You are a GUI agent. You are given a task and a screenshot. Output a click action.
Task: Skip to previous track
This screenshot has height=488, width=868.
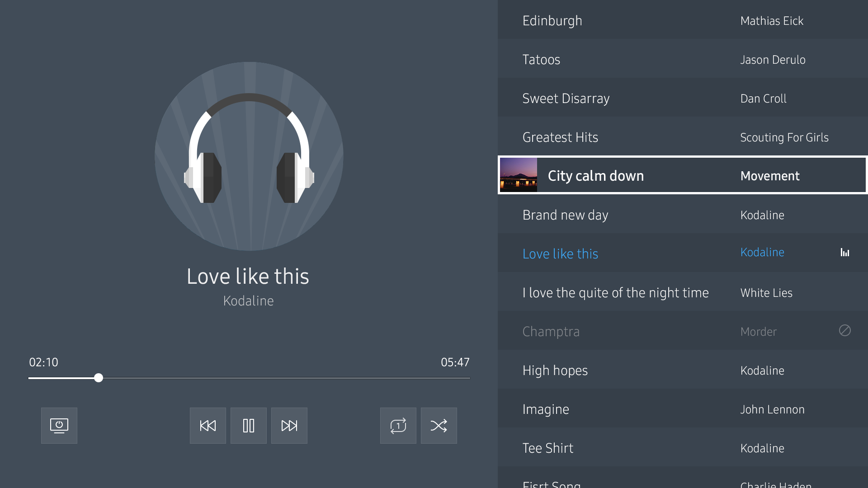pos(208,426)
